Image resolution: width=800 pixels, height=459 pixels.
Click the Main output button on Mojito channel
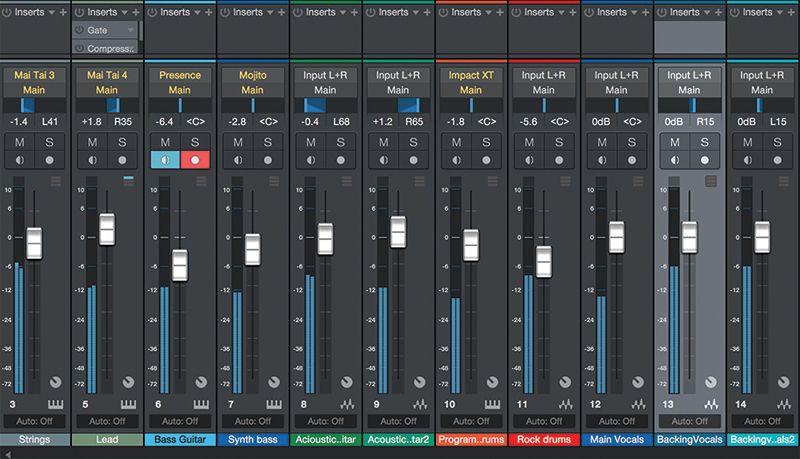click(253, 89)
